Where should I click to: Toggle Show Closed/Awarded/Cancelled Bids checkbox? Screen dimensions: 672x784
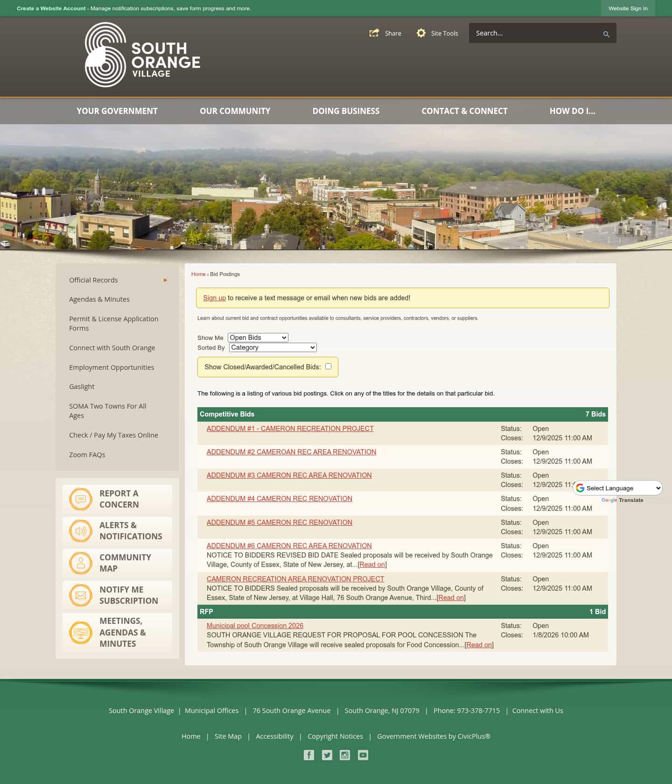(328, 367)
